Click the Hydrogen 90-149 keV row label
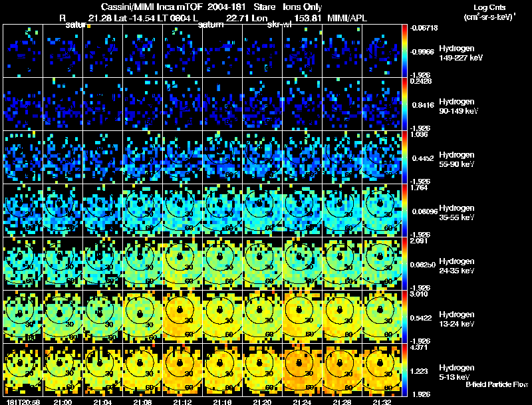The image size is (532, 405). [x=459, y=106]
